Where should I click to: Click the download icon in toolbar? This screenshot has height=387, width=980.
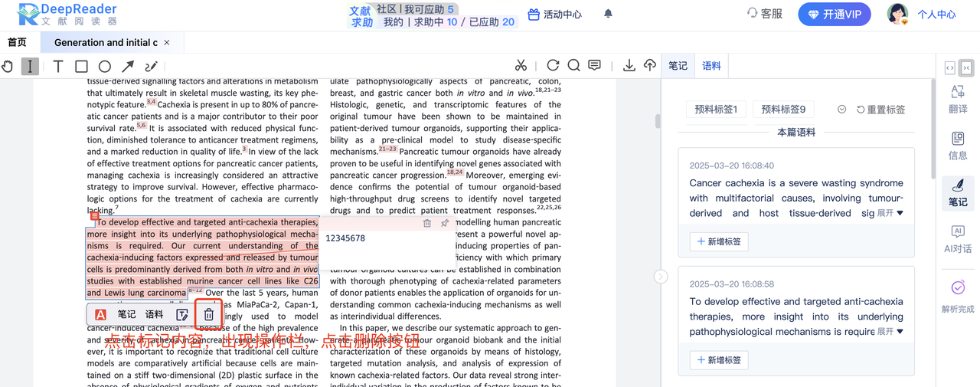[629, 66]
